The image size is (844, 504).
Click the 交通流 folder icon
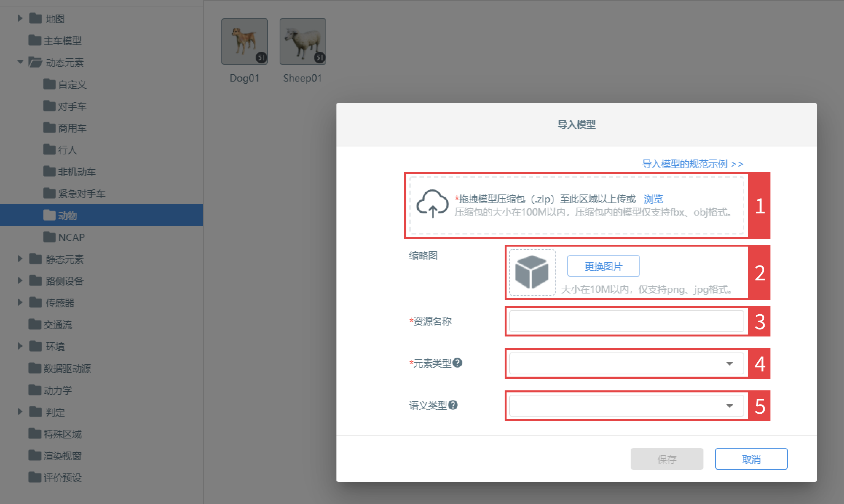(x=35, y=324)
